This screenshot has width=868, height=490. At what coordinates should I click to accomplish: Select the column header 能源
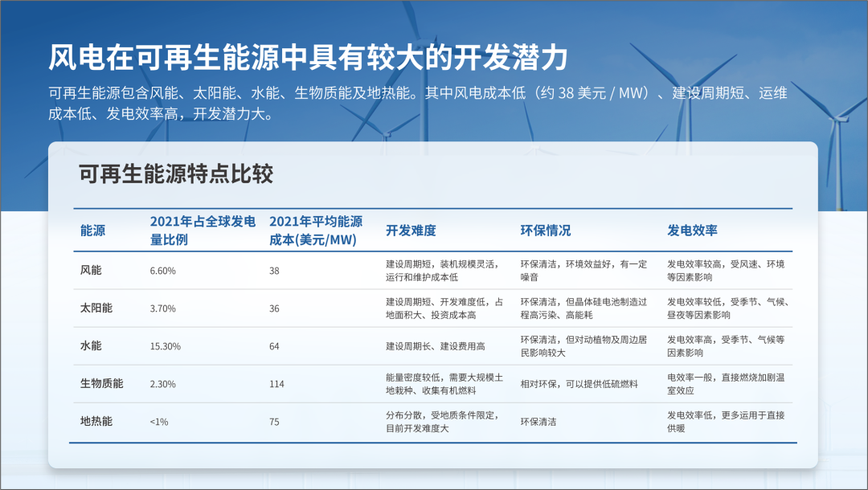coord(93,231)
